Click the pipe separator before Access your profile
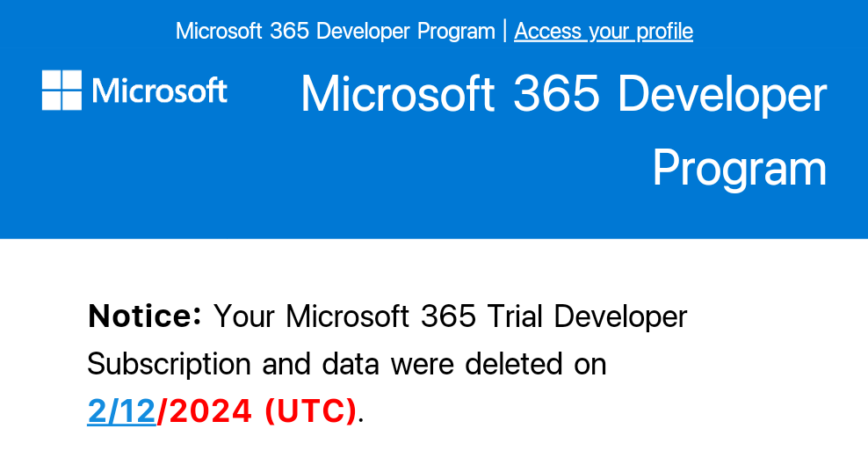868x465 pixels. (x=504, y=32)
